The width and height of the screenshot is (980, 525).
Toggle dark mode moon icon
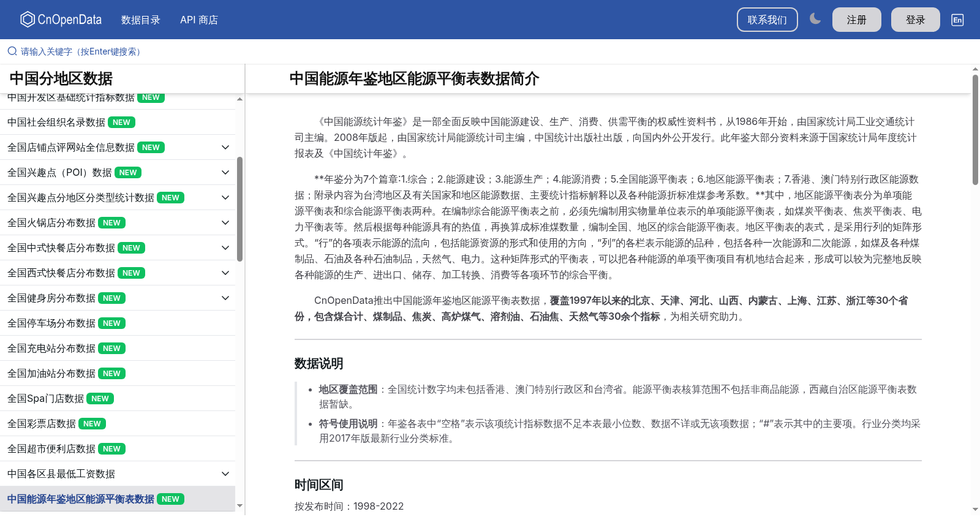pyautogui.click(x=815, y=19)
